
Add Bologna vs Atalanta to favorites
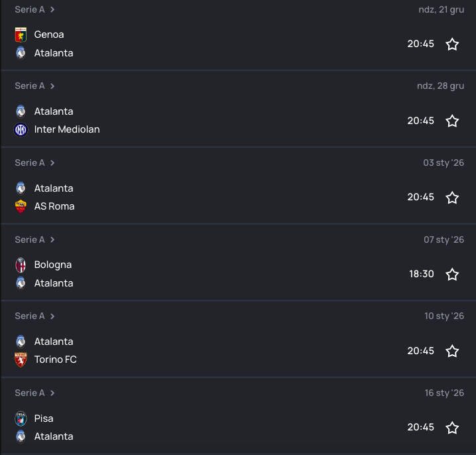coord(452,274)
